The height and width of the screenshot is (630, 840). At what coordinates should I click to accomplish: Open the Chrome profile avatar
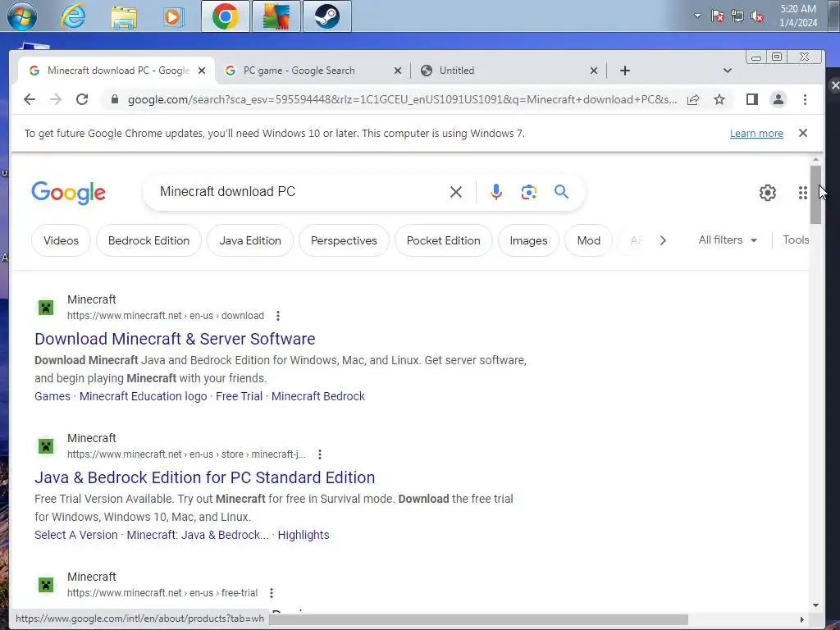coord(778,99)
